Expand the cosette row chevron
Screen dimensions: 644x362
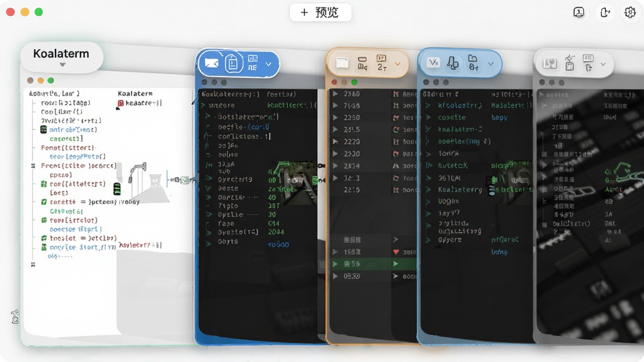(428, 118)
